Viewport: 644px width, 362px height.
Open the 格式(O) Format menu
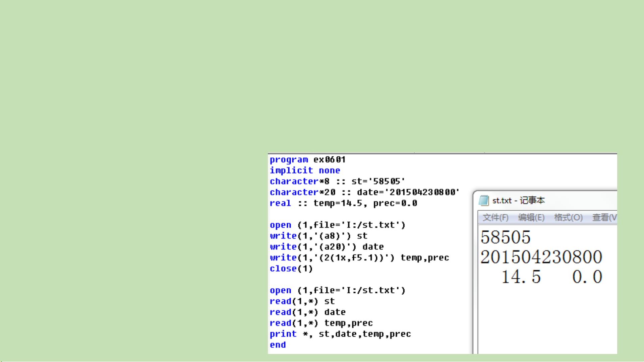coord(568,218)
